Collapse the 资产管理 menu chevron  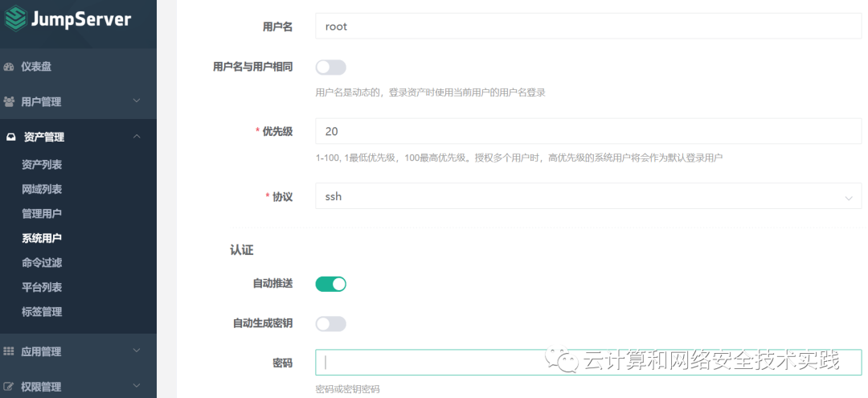[x=137, y=136]
